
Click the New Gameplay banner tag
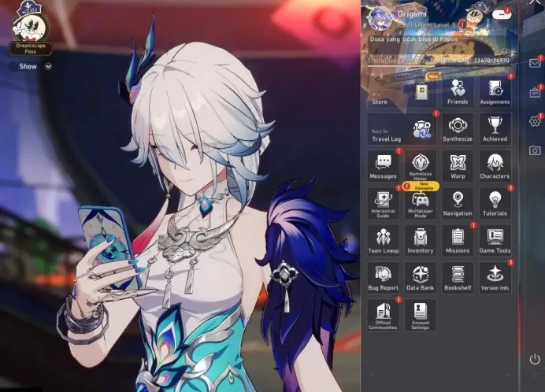421,186
